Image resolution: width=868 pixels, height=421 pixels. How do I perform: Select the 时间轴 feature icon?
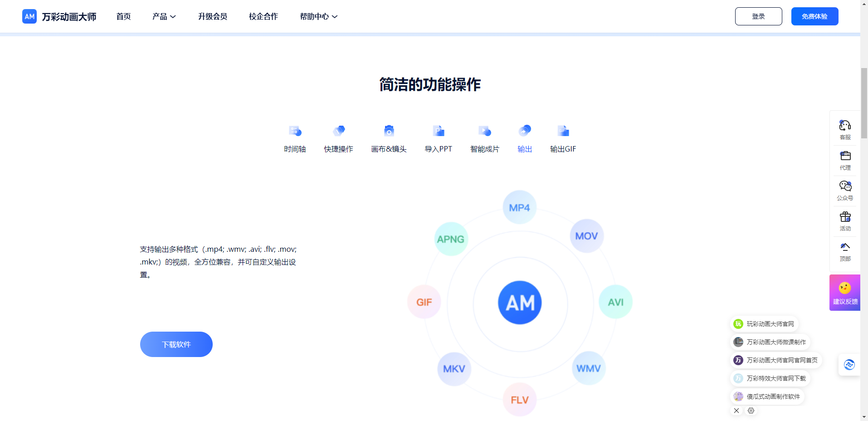pos(294,137)
